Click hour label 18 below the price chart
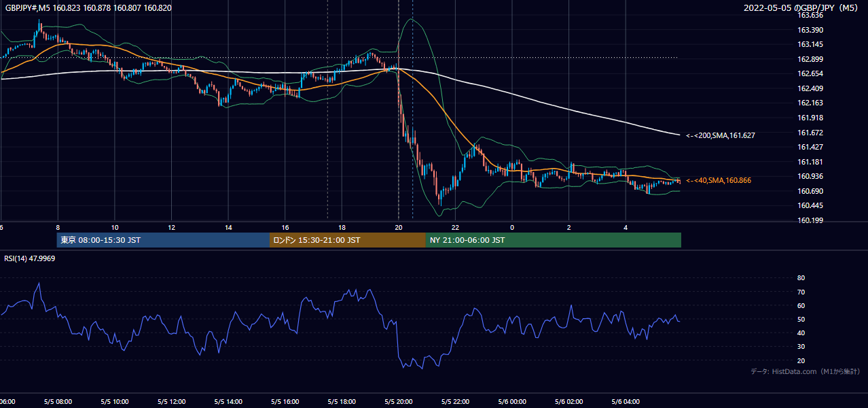This screenshot has width=868, height=408. [342, 227]
